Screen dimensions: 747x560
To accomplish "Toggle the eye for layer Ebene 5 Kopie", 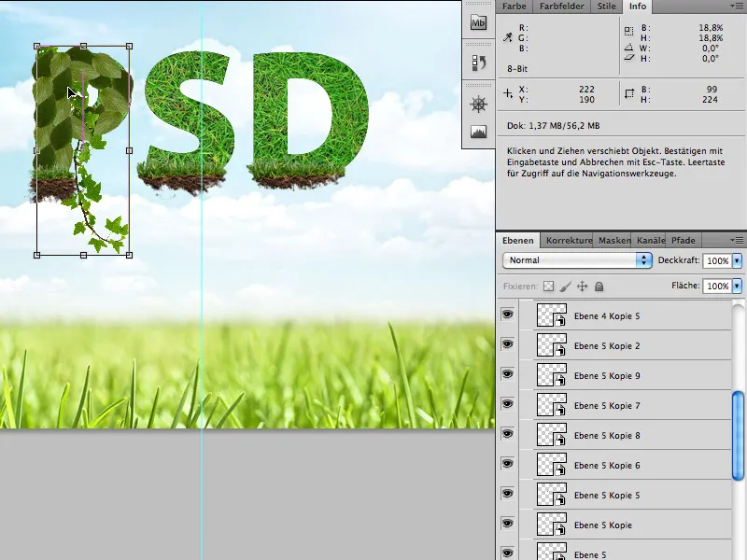I will [x=508, y=524].
